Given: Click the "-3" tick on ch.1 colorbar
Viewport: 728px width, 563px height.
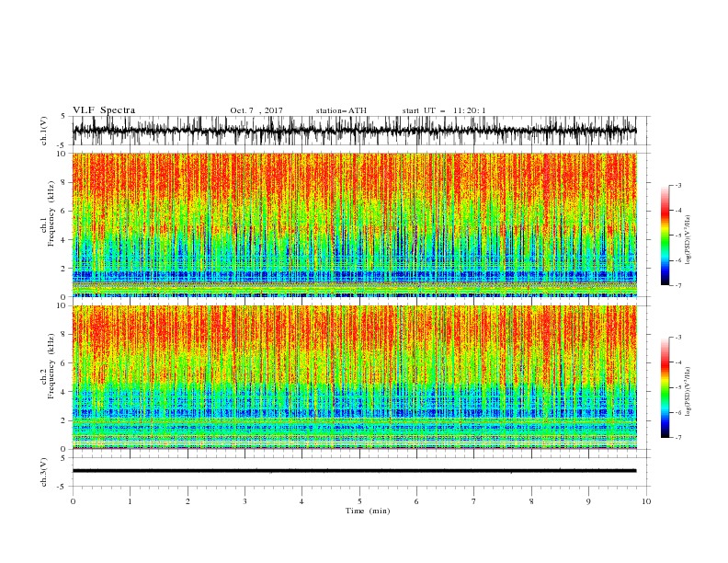Looking at the screenshot, I should point(678,186).
